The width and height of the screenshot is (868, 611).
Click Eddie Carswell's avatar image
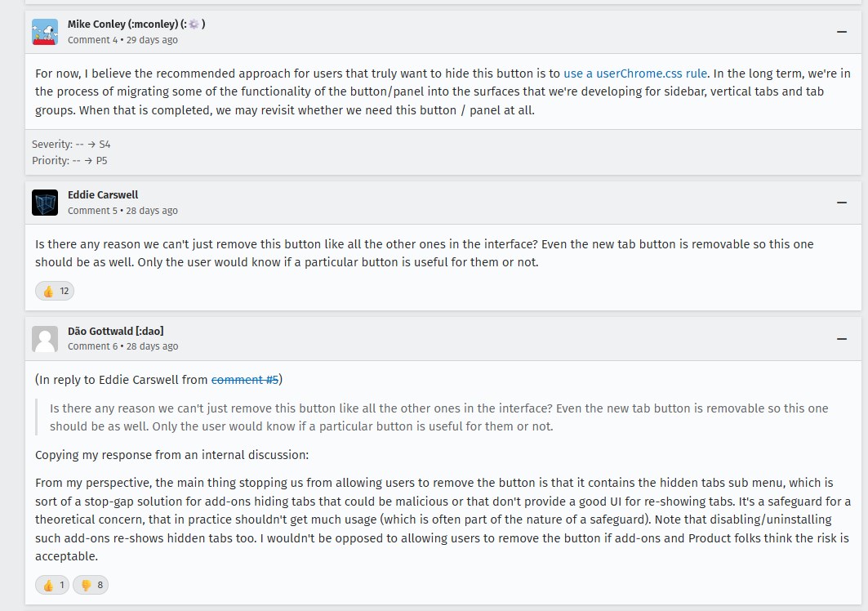tap(45, 203)
